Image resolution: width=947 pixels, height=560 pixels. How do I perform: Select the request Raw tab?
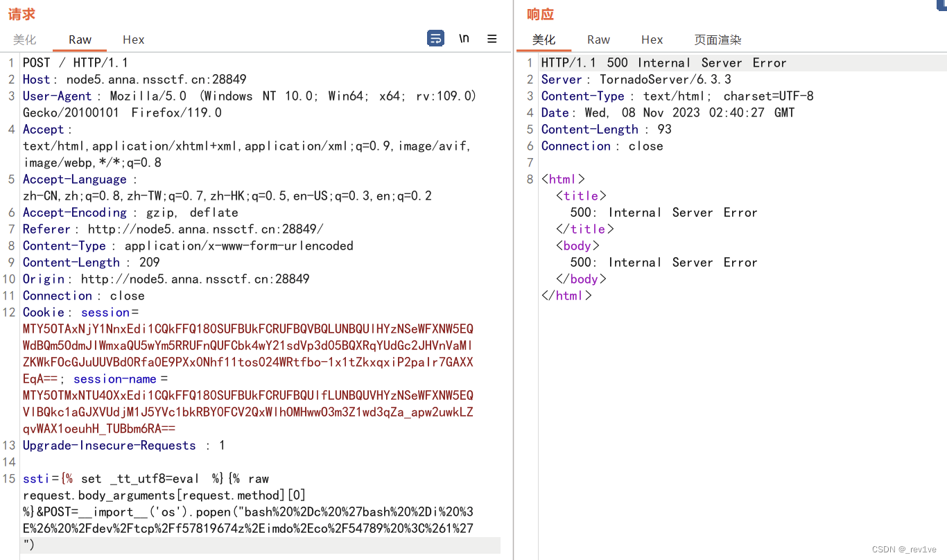click(x=80, y=40)
